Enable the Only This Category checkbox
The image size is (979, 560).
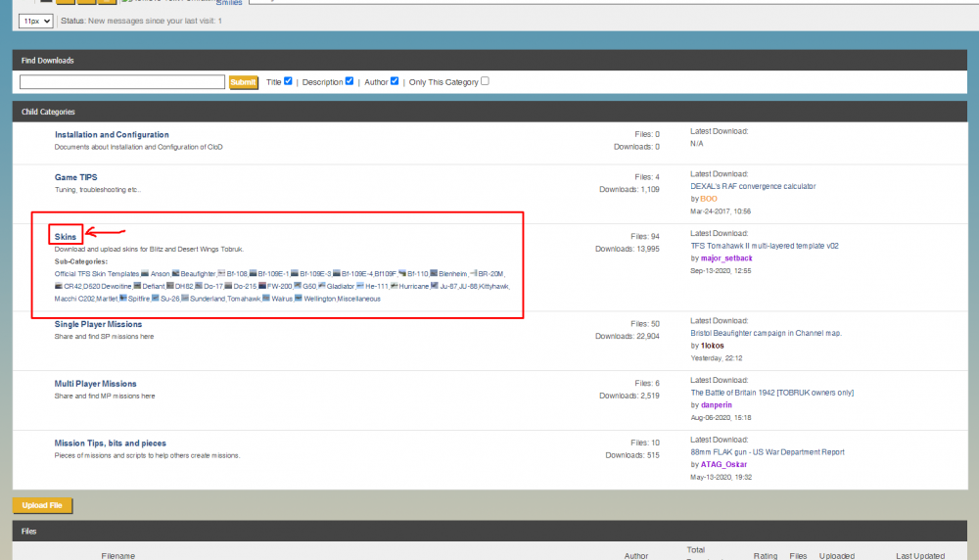tap(485, 81)
